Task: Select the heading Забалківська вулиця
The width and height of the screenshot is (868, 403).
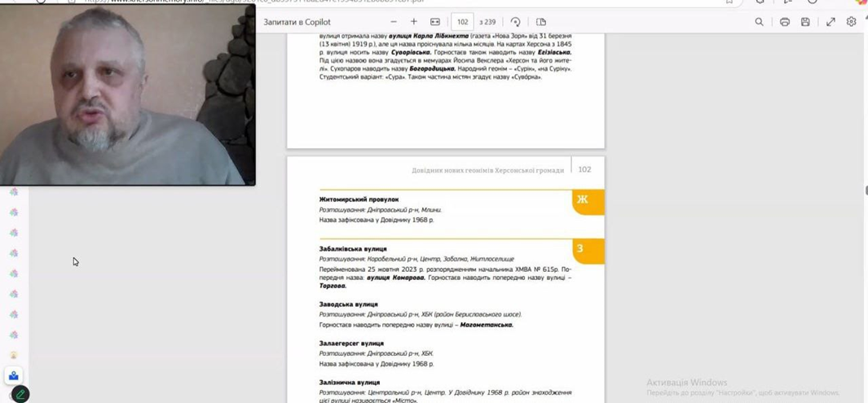Action: click(x=353, y=249)
